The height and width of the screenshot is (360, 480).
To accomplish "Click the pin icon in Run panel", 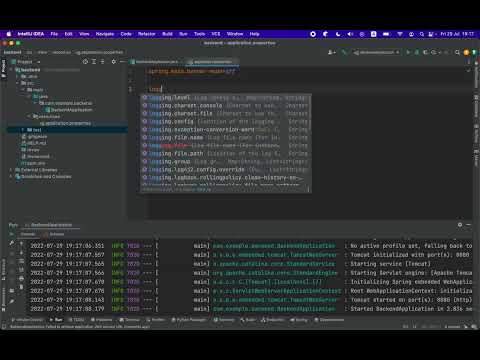I will coord(12,301).
